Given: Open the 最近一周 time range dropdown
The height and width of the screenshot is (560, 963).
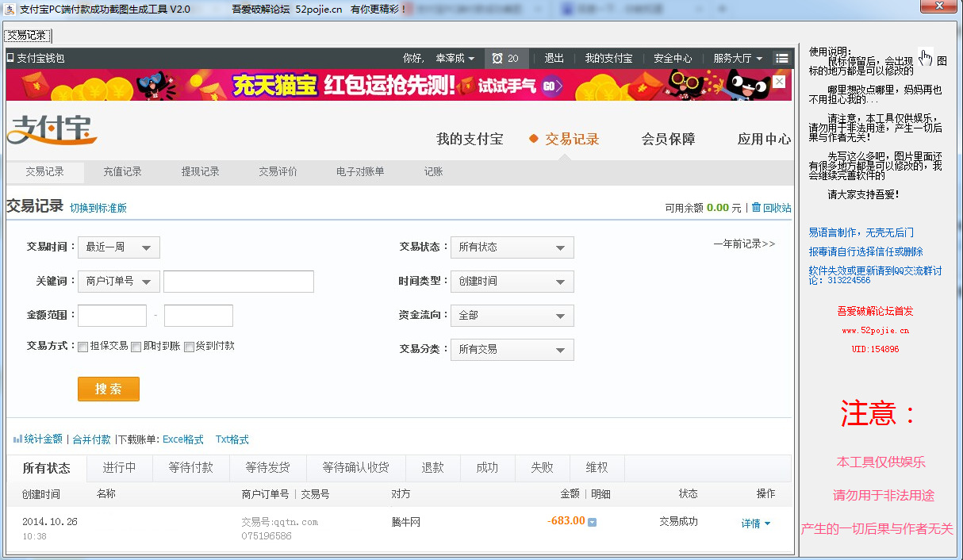Looking at the screenshot, I should point(118,247).
